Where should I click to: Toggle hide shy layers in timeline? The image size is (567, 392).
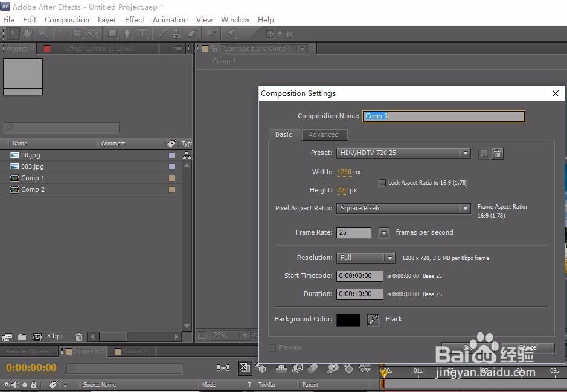[281, 368]
